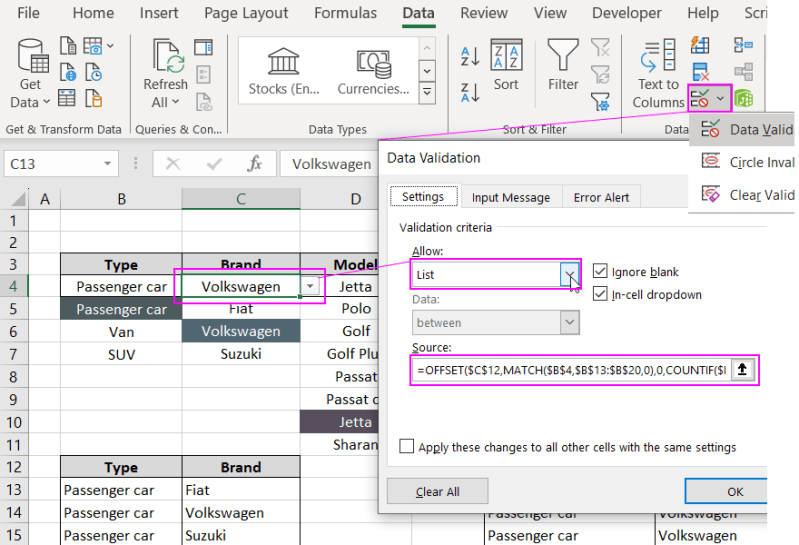Click the From Table/Range icon

point(67,97)
